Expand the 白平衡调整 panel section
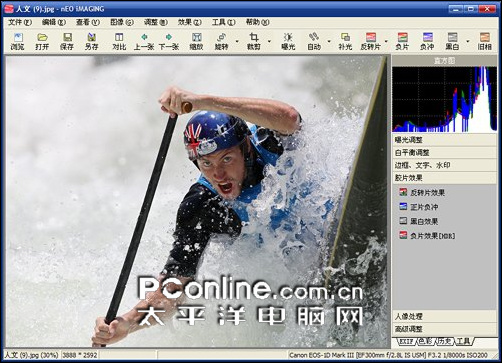The image size is (502, 363). coord(445,153)
